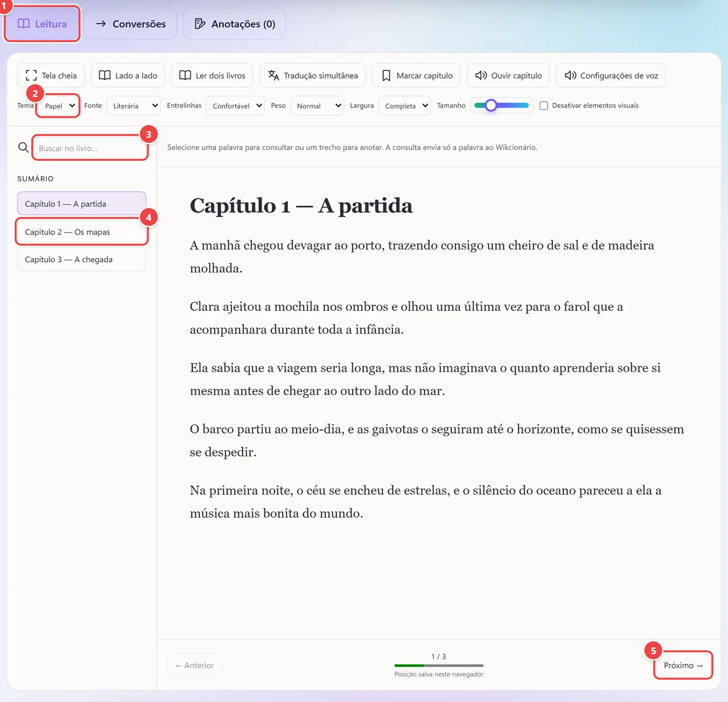Open the Fonte dropdown showing Literária
Screen dimensions: 728x702
pos(133,106)
